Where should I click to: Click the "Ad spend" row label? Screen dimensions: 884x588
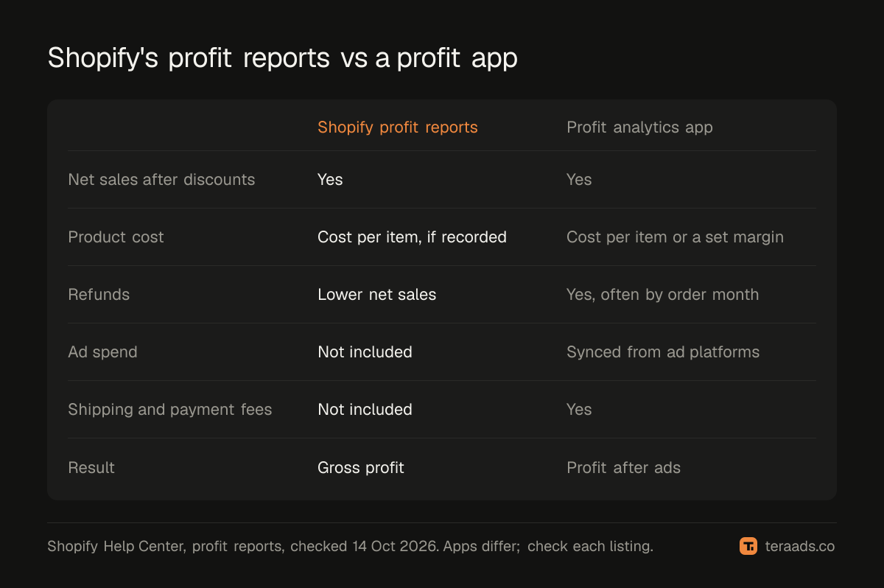coord(102,352)
